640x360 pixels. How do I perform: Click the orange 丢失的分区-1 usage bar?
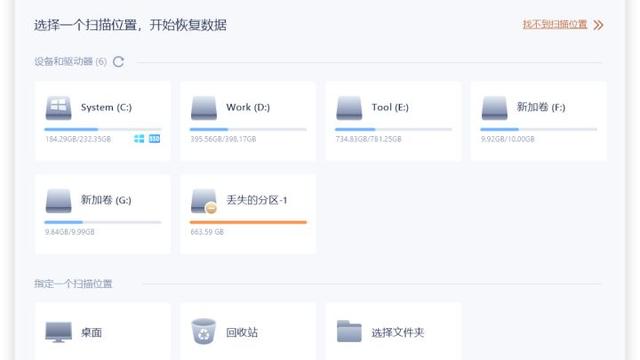(x=248, y=222)
